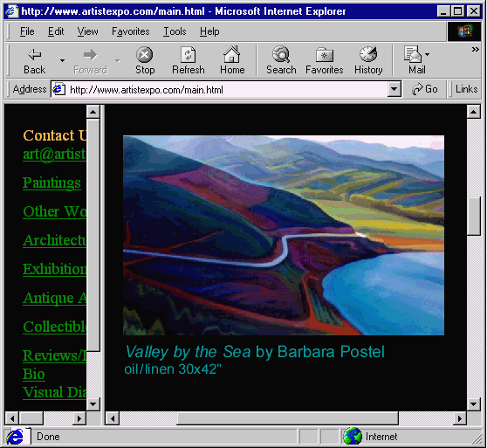Screen dimensions: 487x448
Task: Click the main frame's scroll up arrow
Action: tap(474, 112)
